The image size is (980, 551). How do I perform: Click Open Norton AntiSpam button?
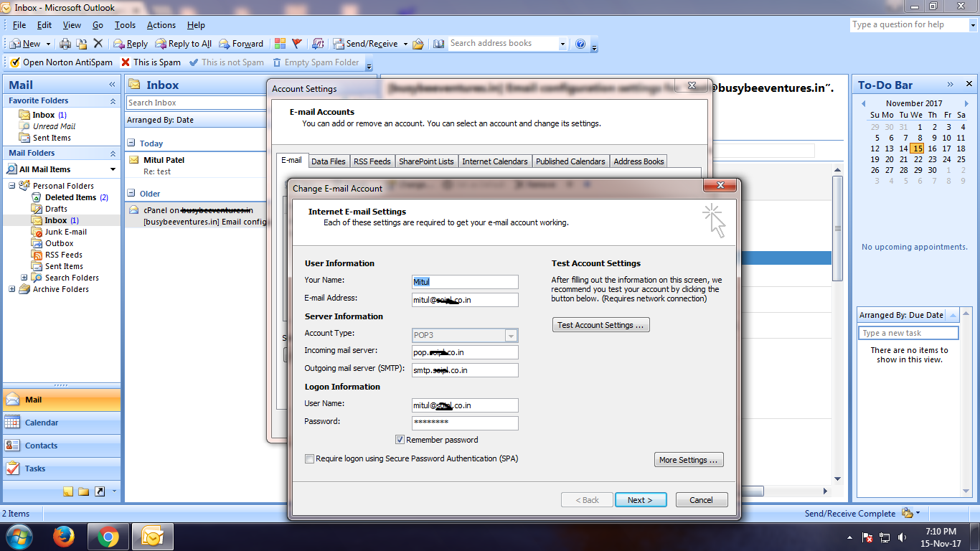point(60,62)
